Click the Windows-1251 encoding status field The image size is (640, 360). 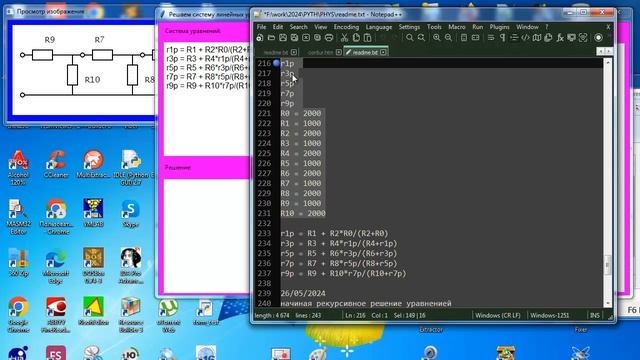pyautogui.click(x=549, y=316)
